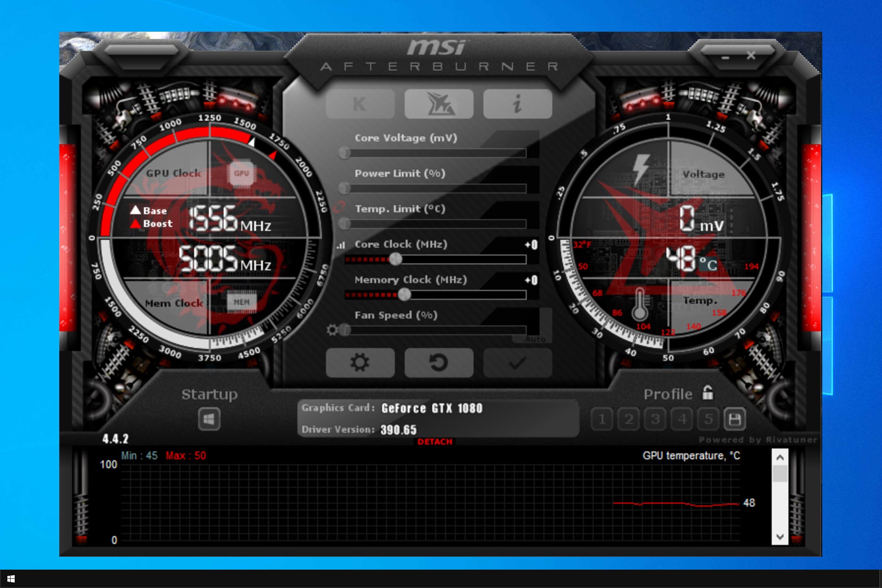Click the Core Clock slider knob
This screenshot has width=882, height=588.
396,260
